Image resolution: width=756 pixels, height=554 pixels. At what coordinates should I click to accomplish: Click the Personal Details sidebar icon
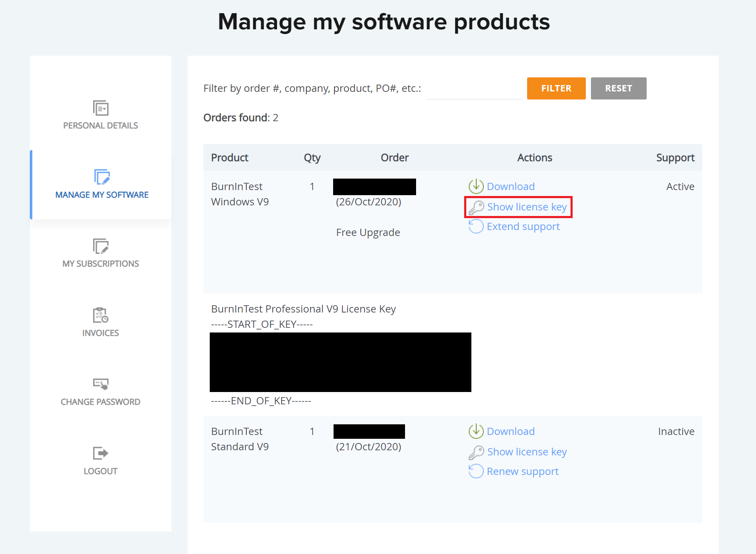(101, 108)
